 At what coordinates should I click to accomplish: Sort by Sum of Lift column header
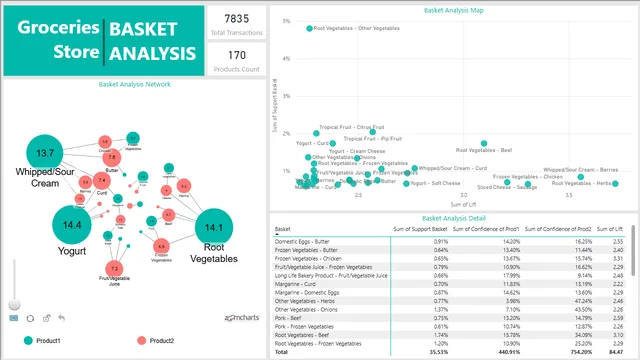coord(610,229)
